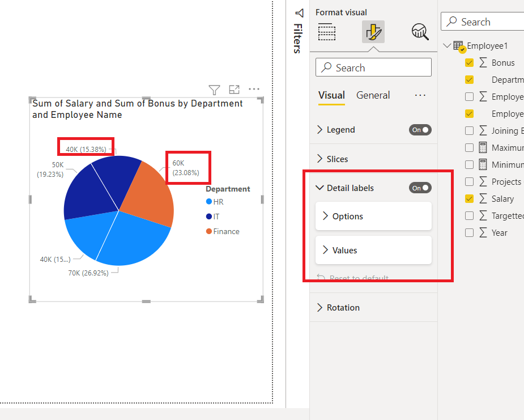The height and width of the screenshot is (420, 524).
Task: Open the Build visual fields icon
Action: click(326, 32)
